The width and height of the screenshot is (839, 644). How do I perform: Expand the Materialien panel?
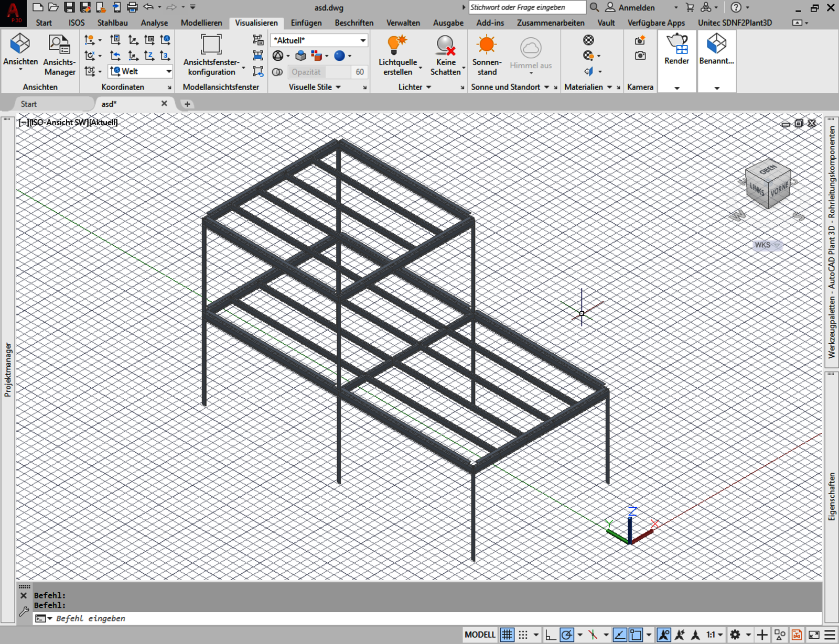588,87
